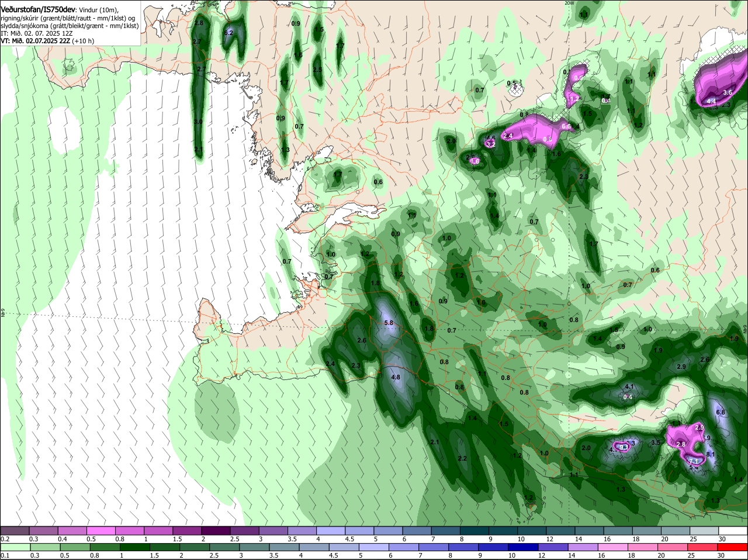This screenshot has height=560, width=748.
Task: Click the 8.1 precipitation value on the map
Action: click(711, 454)
